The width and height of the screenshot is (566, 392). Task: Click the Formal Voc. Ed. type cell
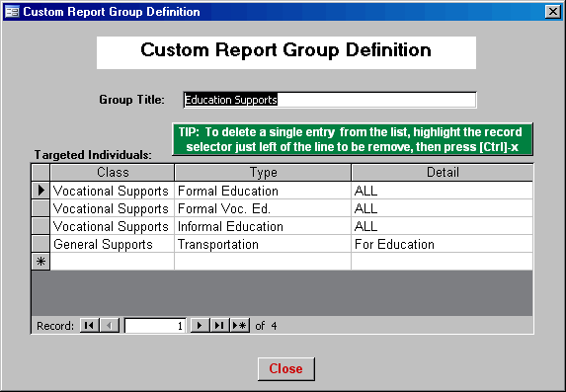click(x=263, y=208)
